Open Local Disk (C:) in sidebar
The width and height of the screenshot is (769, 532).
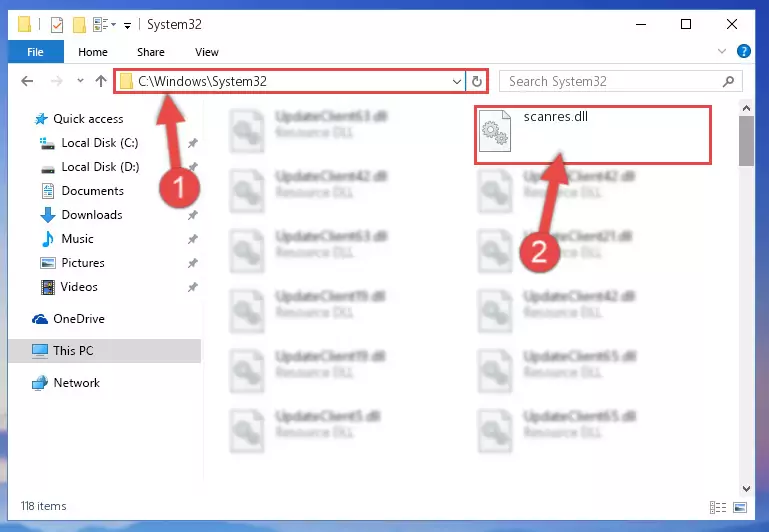[100, 143]
